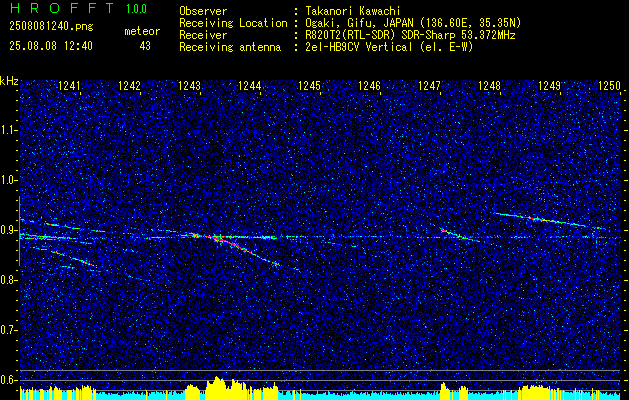
Task: Click time marker 1250
Action: point(609,86)
